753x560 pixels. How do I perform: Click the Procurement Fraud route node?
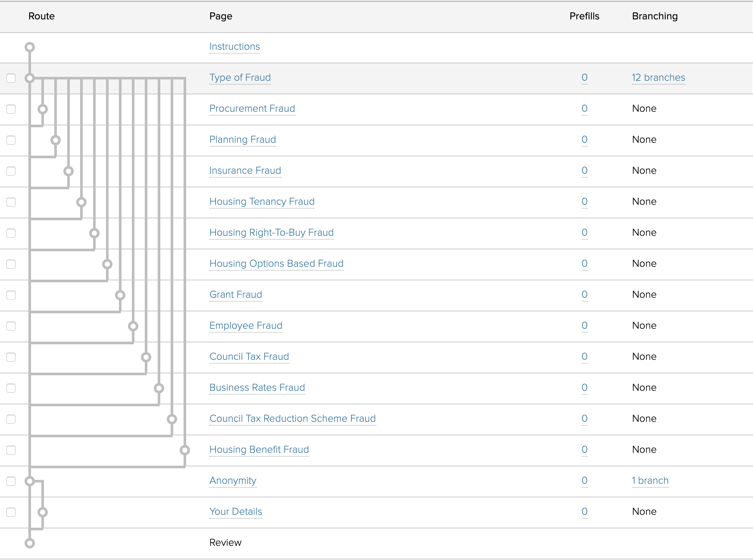tap(42, 109)
